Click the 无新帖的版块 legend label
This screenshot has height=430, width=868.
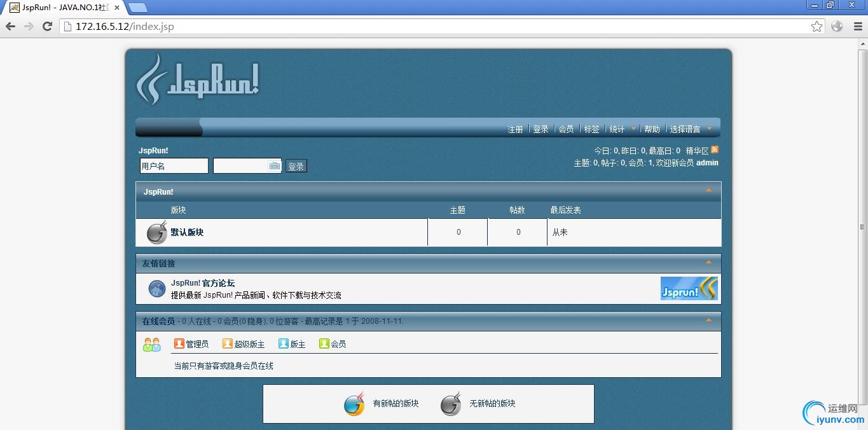tap(492, 403)
